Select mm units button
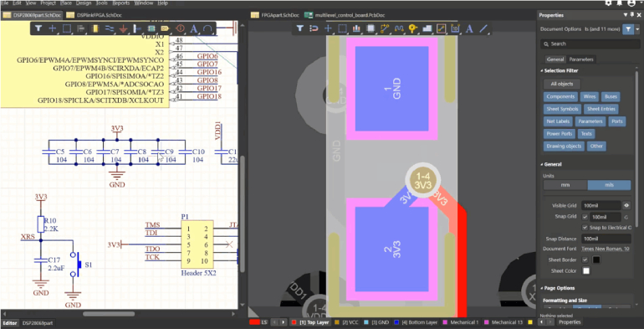644x329 pixels. [565, 185]
